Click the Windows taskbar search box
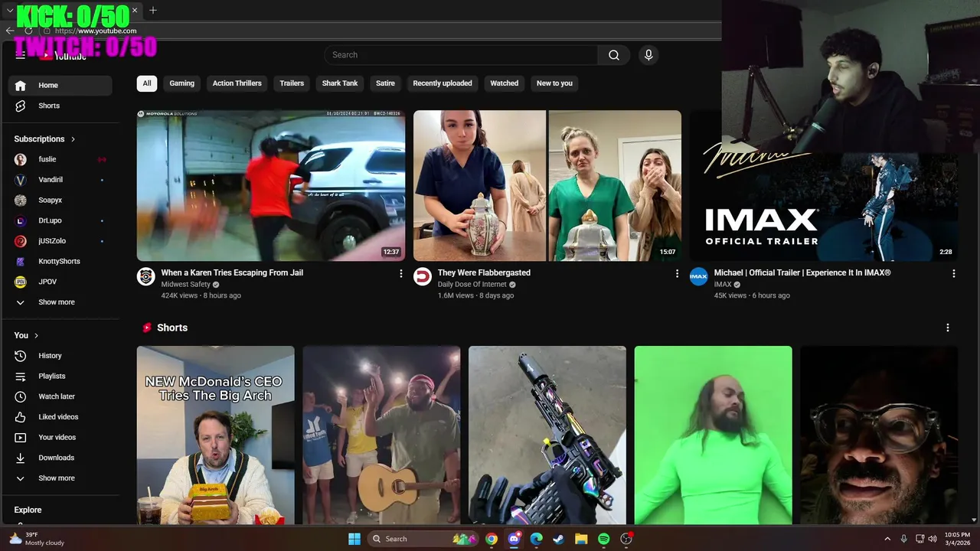This screenshot has width=980, height=551. (423, 539)
